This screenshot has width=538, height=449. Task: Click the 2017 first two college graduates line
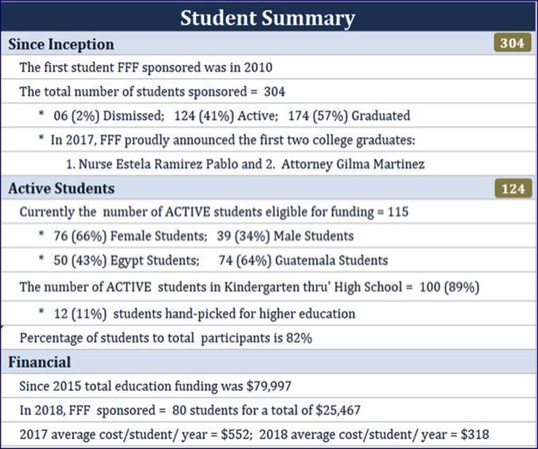click(268, 140)
